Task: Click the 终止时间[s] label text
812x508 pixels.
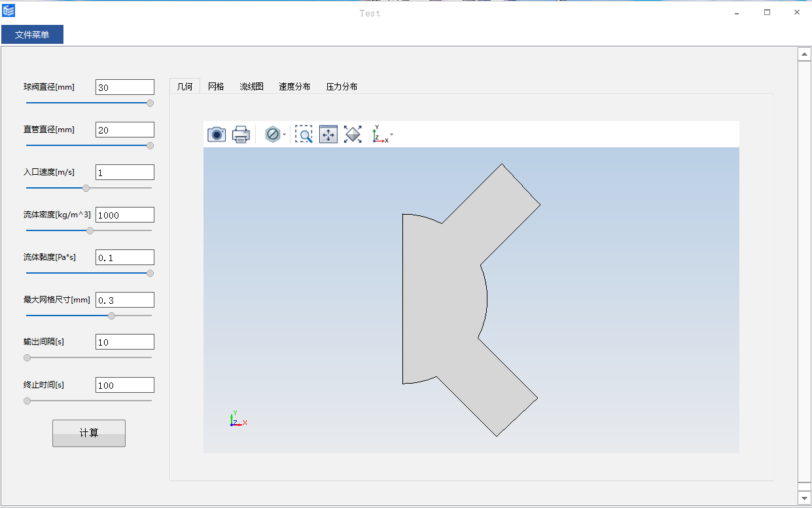Action: click(x=44, y=385)
